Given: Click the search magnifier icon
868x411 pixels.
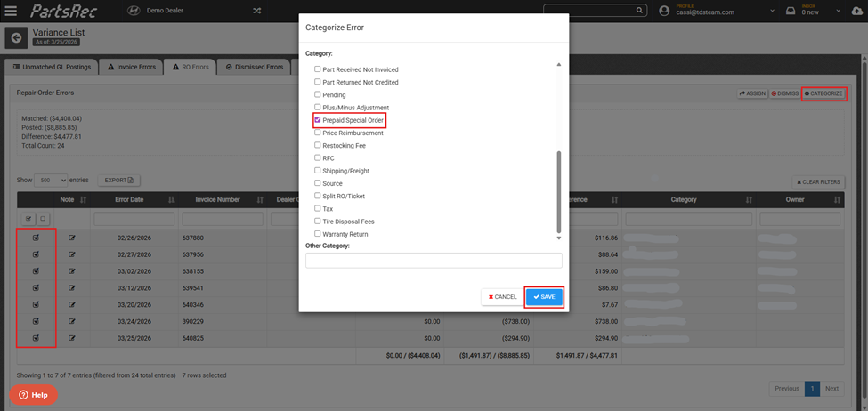Looking at the screenshot, I should [x=639, y=11].
